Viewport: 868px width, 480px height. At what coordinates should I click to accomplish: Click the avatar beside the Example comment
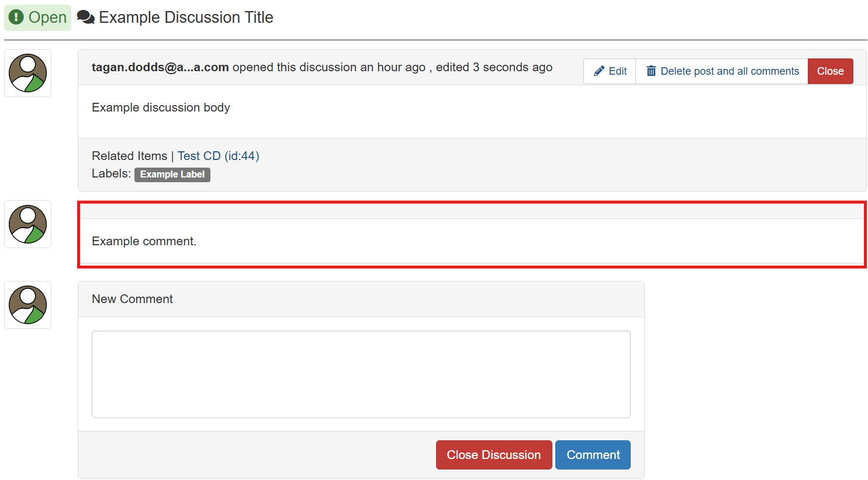(x=27, y=224)
